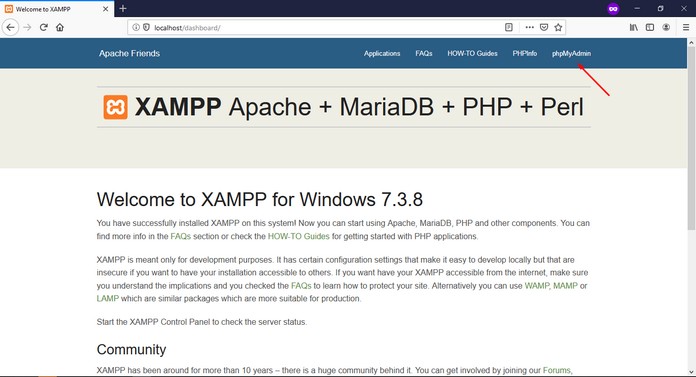Open the LAMP link

click(108, 298)
